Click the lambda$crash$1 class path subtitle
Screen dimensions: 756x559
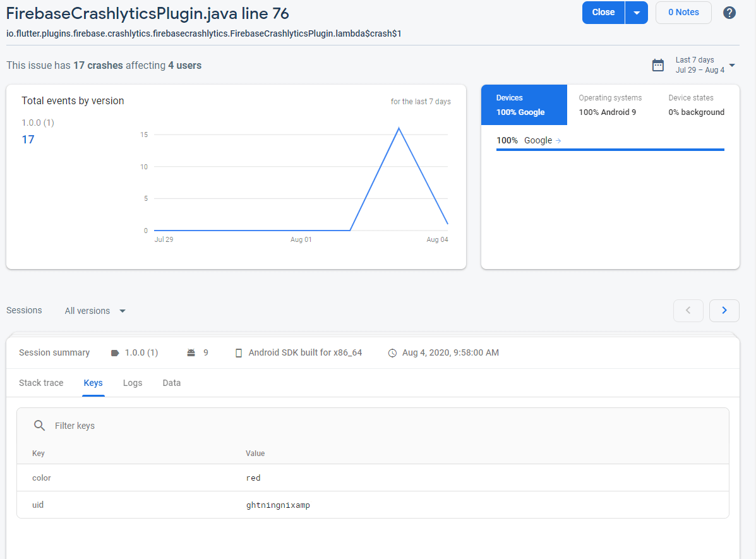pyautogui.click(x=204, y=33)
